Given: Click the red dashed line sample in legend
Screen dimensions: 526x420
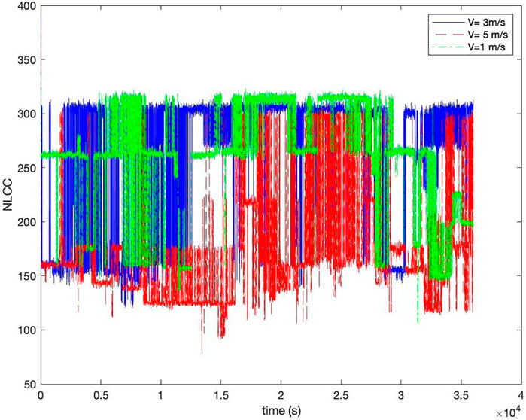Looking at the screenshot, I should pos(448,35).
